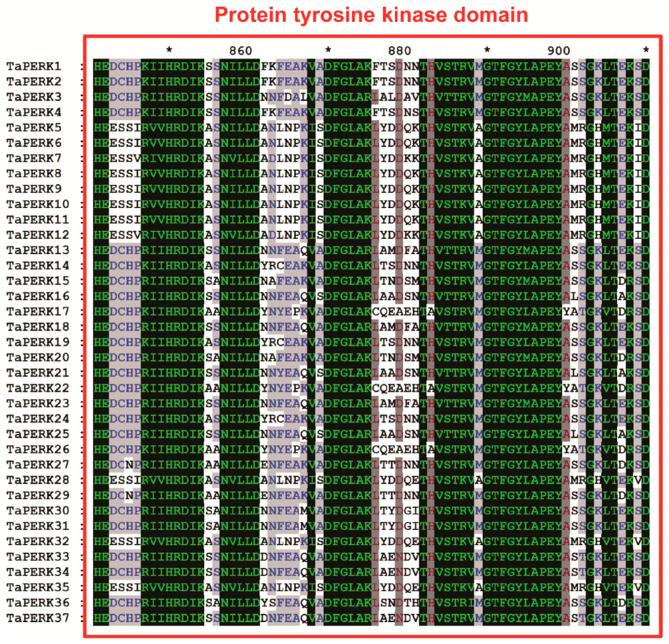This screenshot has height=644, width=669.
Task: Select the TaPERK28 row name
Action: [x=38, y=480]
